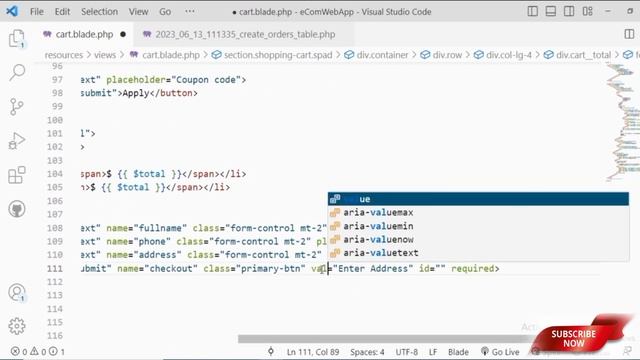The image size is (640, 360).
Task: Click the status bar icon left of Ln 111
Action: pyautogui.click(x=271, y=351)
